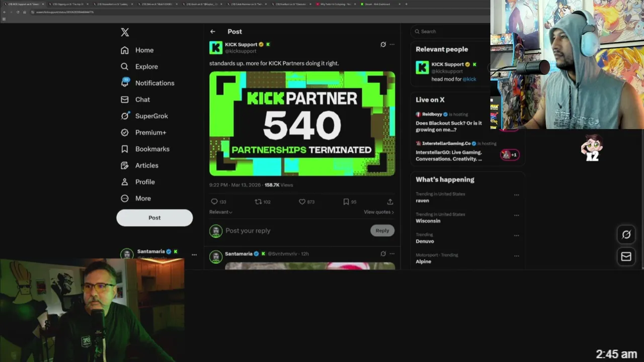Click the share upload icon on the post
Screen dimensions: 644x362
click(x=390, y=202)
